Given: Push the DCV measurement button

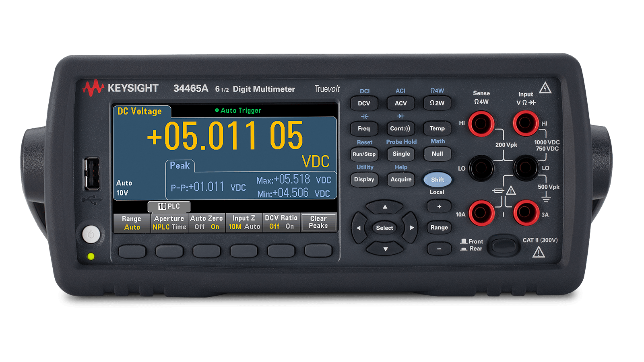Looking at the screenshot, I should tap(364, 103).
